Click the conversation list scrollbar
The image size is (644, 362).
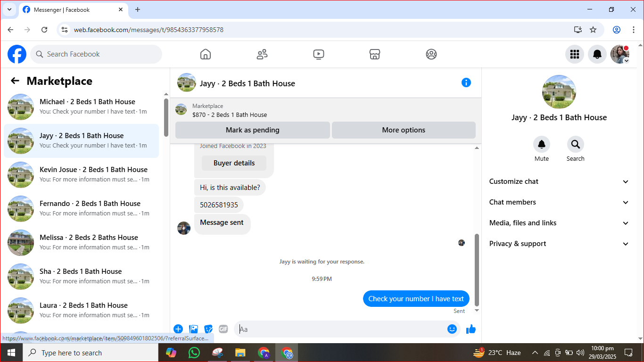pos(166,118)
